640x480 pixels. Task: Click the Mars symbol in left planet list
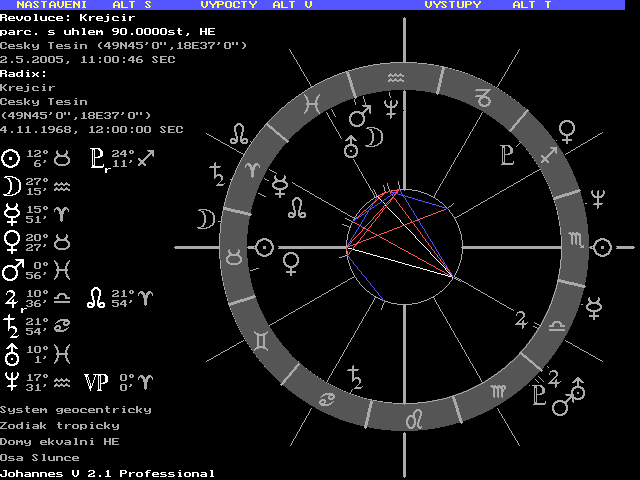[x=11, y=270]
